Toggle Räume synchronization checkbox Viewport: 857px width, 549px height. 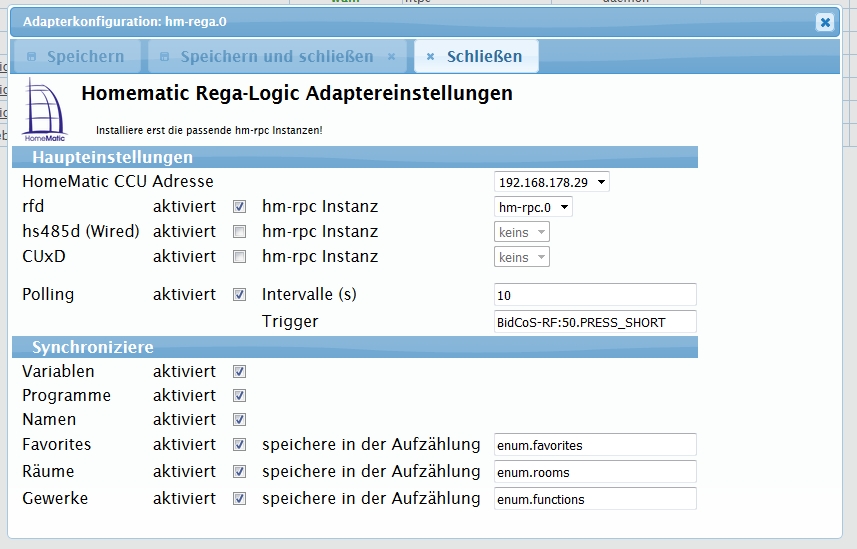tap(239, 471)
